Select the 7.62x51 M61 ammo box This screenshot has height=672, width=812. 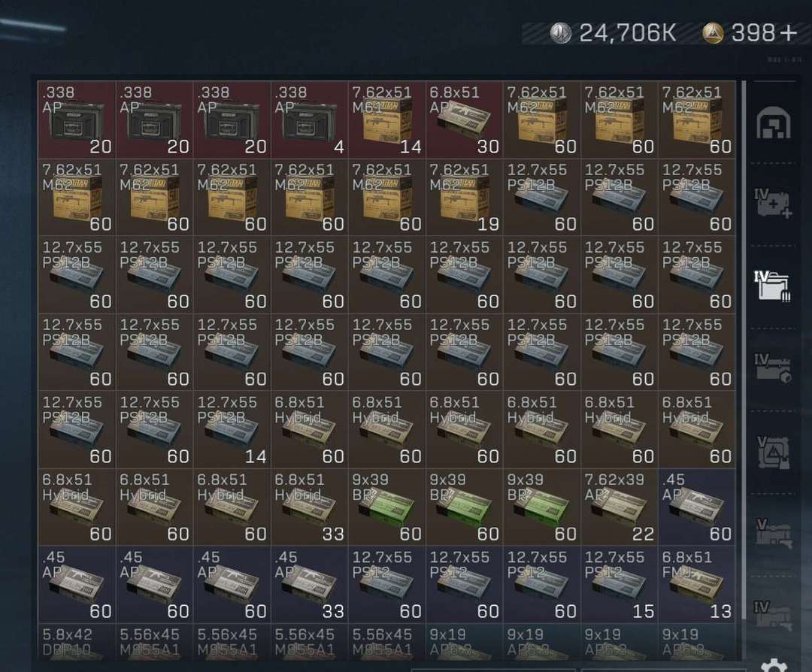(x=387, y=120)
